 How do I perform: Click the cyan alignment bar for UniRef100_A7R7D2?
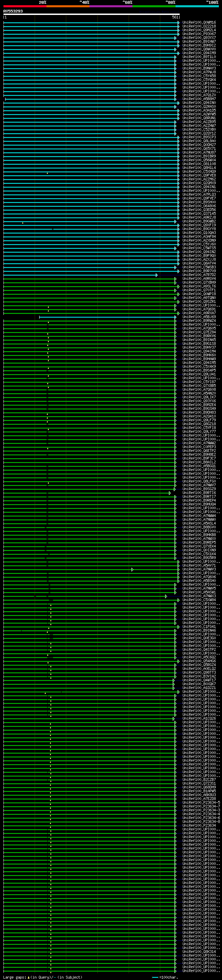tap(80, 275)
